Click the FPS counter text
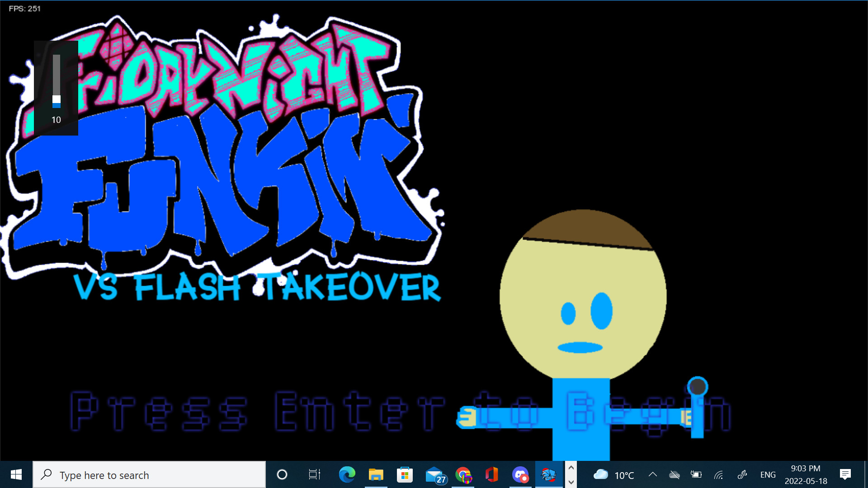 coord(25,9)
